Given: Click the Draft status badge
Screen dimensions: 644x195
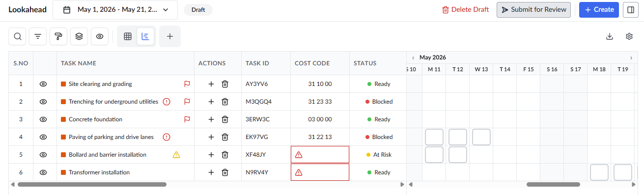Looking at the screenshot, I should [x=198, y=10].
